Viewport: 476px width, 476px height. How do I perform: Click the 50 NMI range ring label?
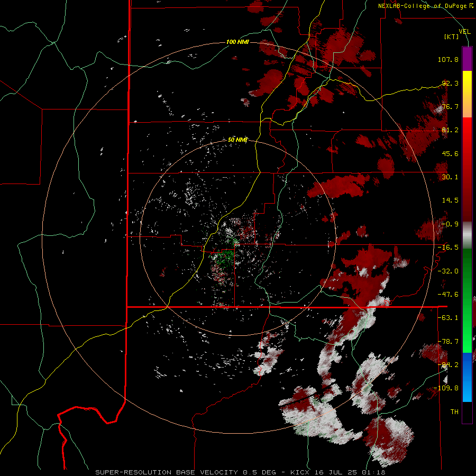237,140
